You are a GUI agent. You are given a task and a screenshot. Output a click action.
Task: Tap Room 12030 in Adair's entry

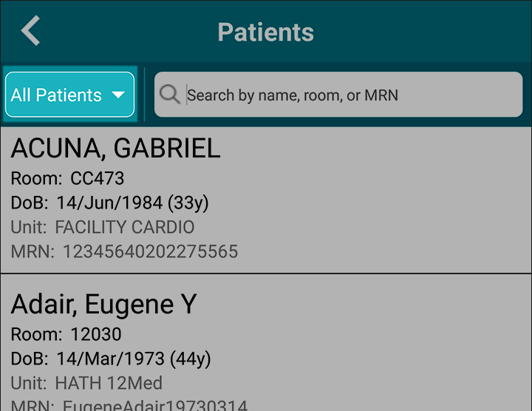[66, 334]
